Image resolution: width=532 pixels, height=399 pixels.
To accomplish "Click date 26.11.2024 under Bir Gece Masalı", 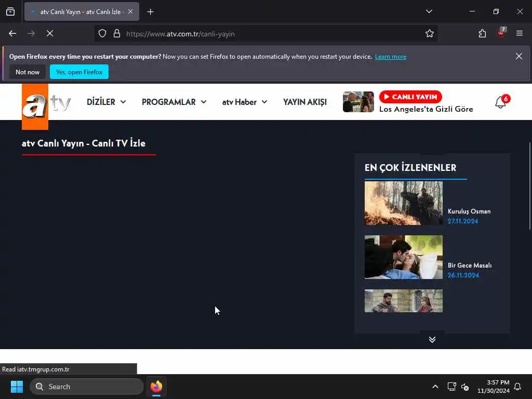I will point(463,275).
